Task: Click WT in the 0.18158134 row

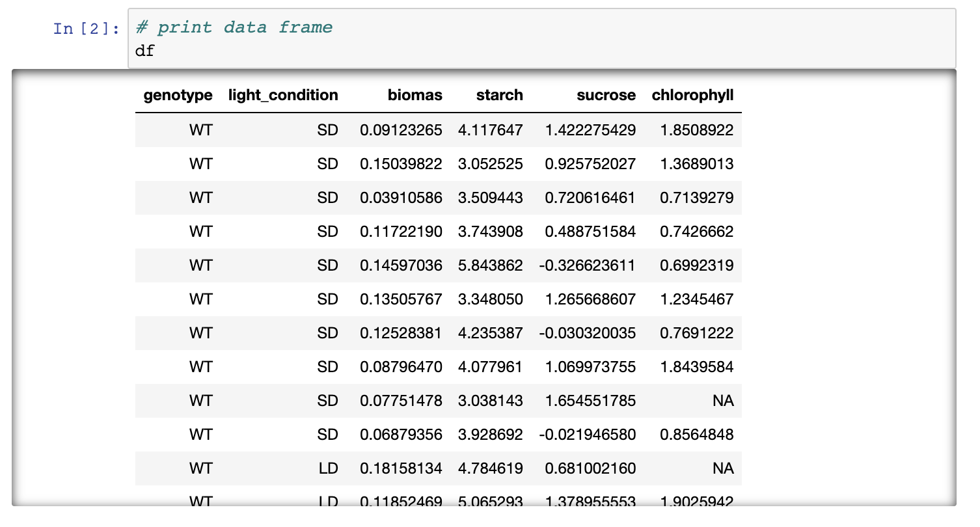Action: [201, 468]
